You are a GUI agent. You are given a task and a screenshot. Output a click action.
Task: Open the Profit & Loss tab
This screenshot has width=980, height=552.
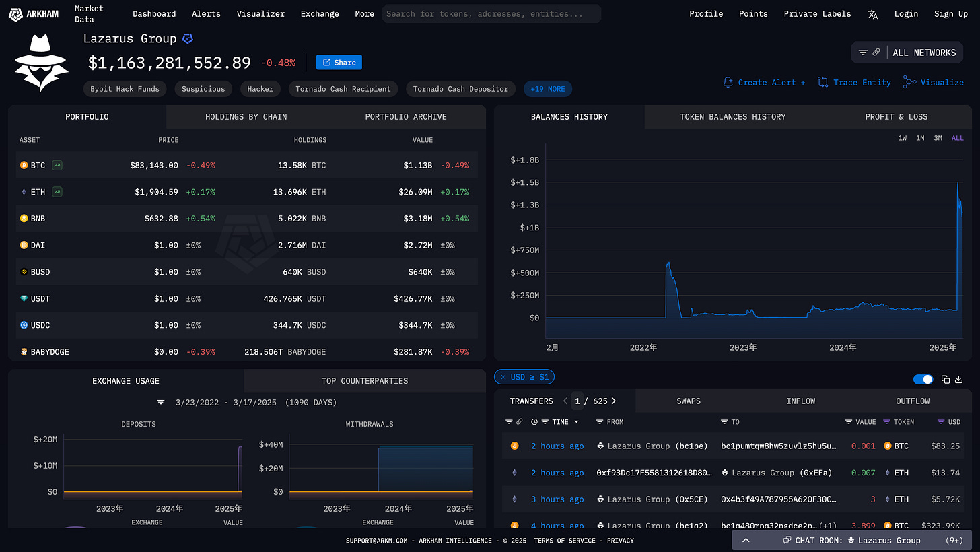click(x=896, y=117)
